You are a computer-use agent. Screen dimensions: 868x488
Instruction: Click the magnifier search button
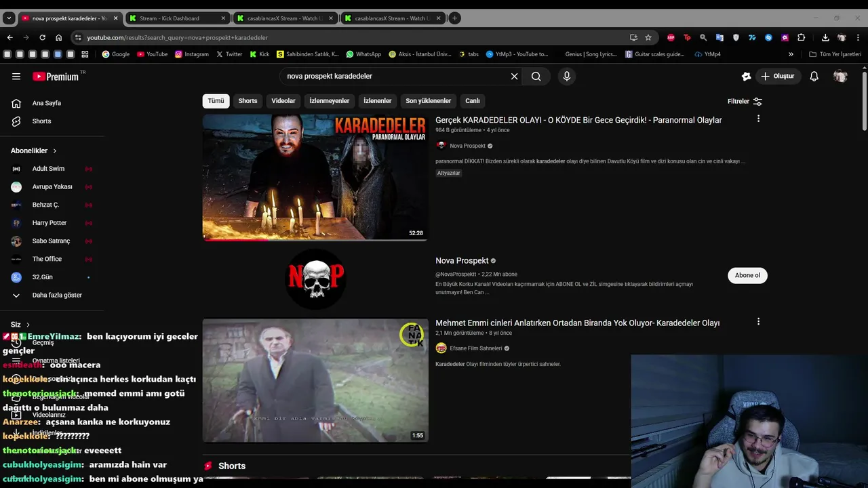click(536, 77)
